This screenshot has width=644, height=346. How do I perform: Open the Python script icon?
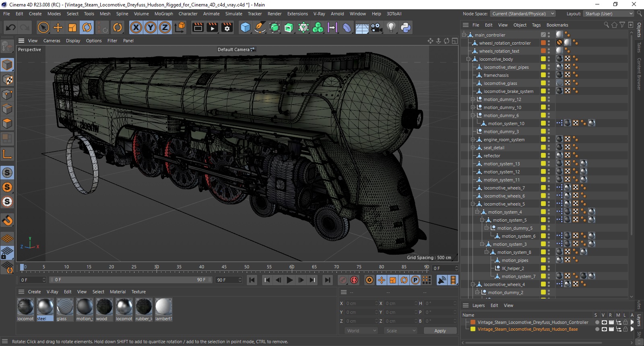click(x=406, y=27)
